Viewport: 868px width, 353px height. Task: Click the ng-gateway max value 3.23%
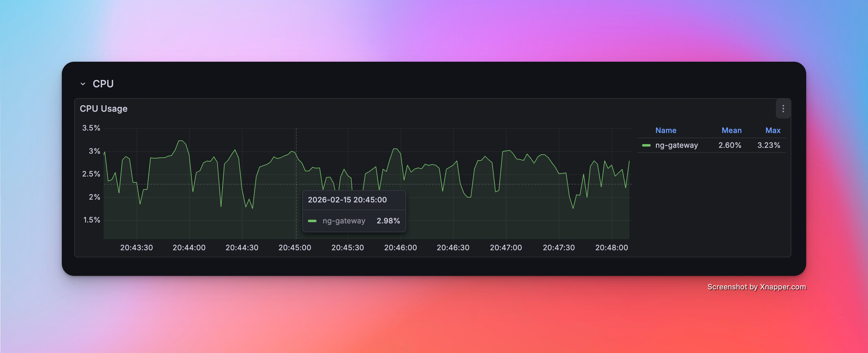(768, 145)
